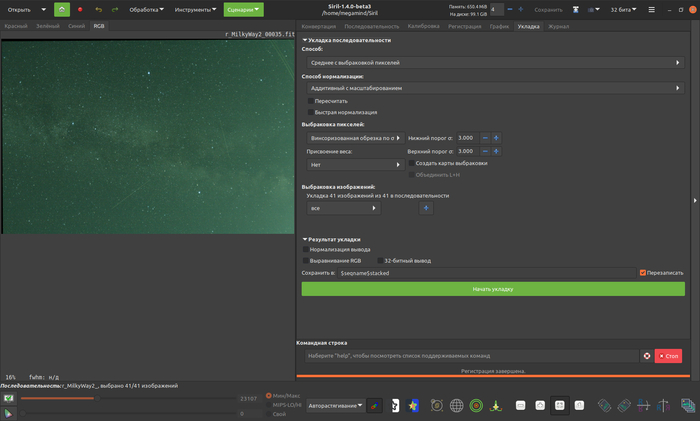Check 'Создать карты выбраковки' option
Screen dimensions: 700x421
click(x=411, y=163)
